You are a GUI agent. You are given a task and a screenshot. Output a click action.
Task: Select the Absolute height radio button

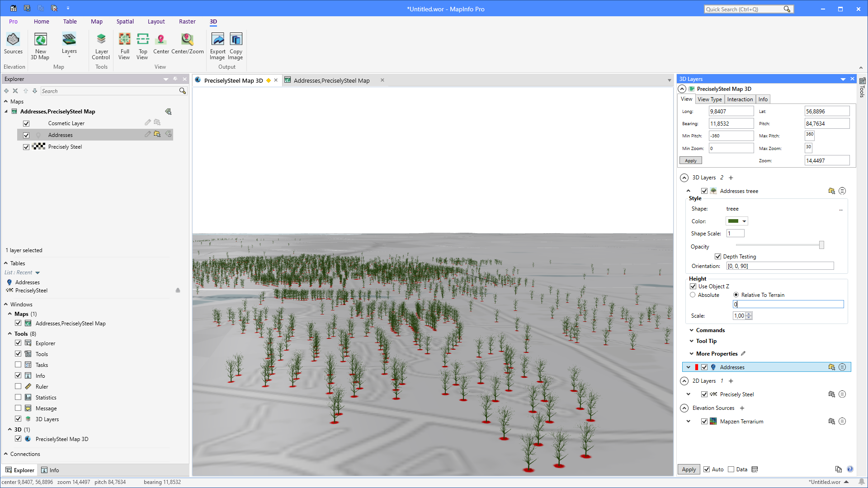(693, 295)
